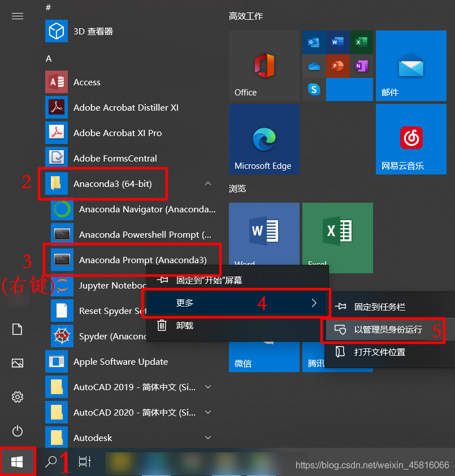Open Anaconda Prompt (Anaconda3) icon
Viewport: 455px width, 476px height.
(x=62, y=260)
